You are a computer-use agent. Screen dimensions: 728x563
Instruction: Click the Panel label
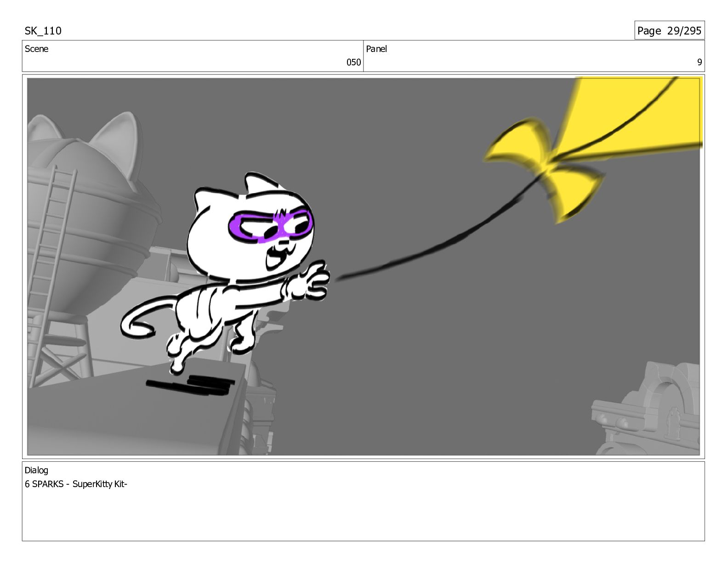(x=376, y=49)
